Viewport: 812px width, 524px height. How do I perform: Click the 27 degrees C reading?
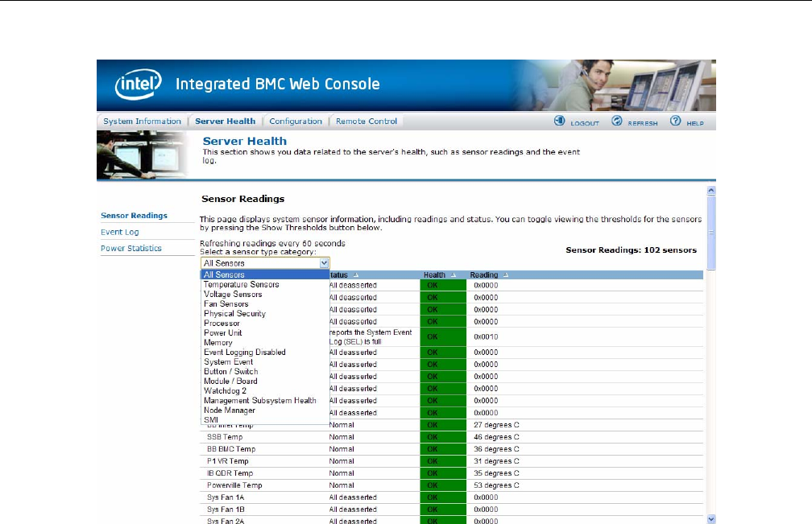click(x=496, y=425)
